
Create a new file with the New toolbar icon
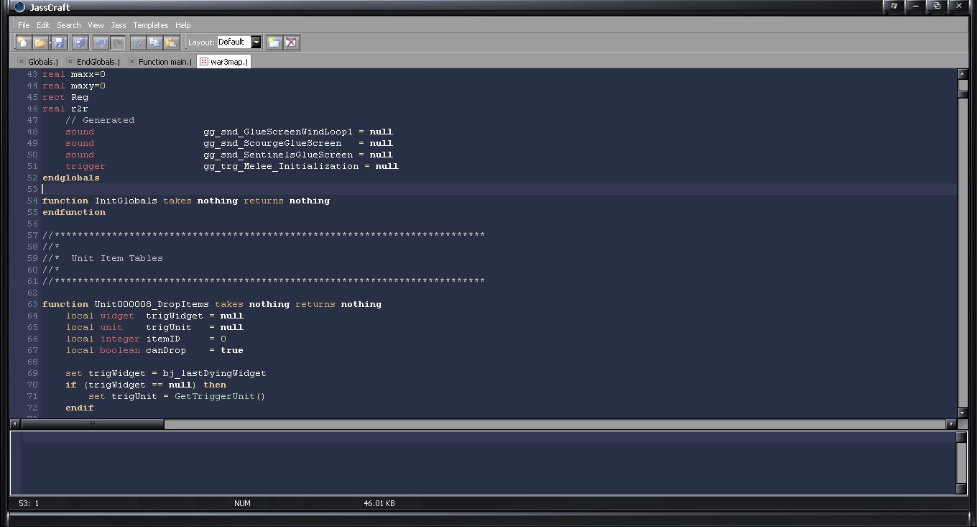23,42
